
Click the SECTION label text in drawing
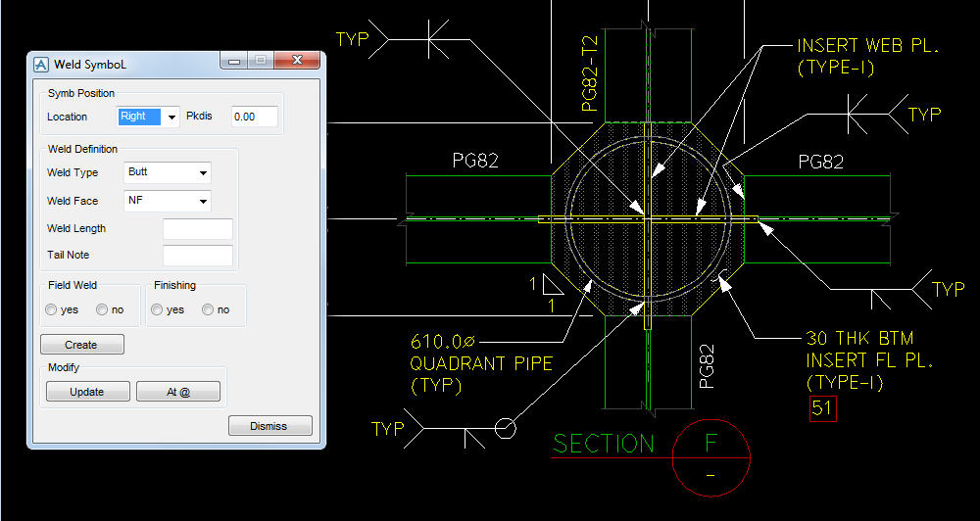(x=604, y=444)
